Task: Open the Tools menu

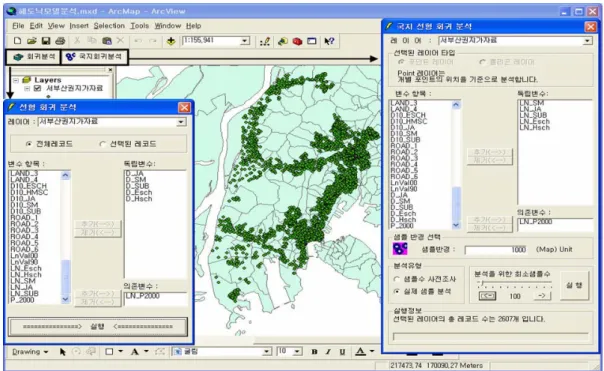Action: tap(139, 26)
